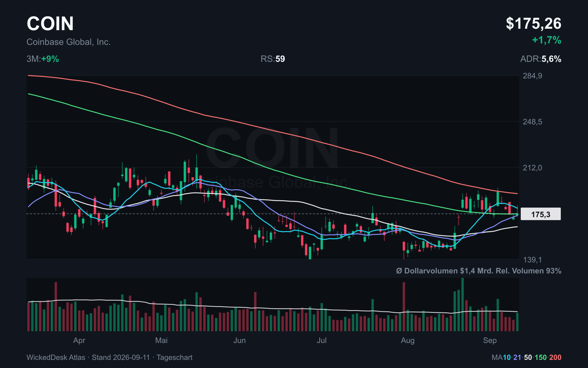The width and height of the screenshot is (588, 368).
Task: Click the $175,26 current price
Action: [x=534, y=24]
